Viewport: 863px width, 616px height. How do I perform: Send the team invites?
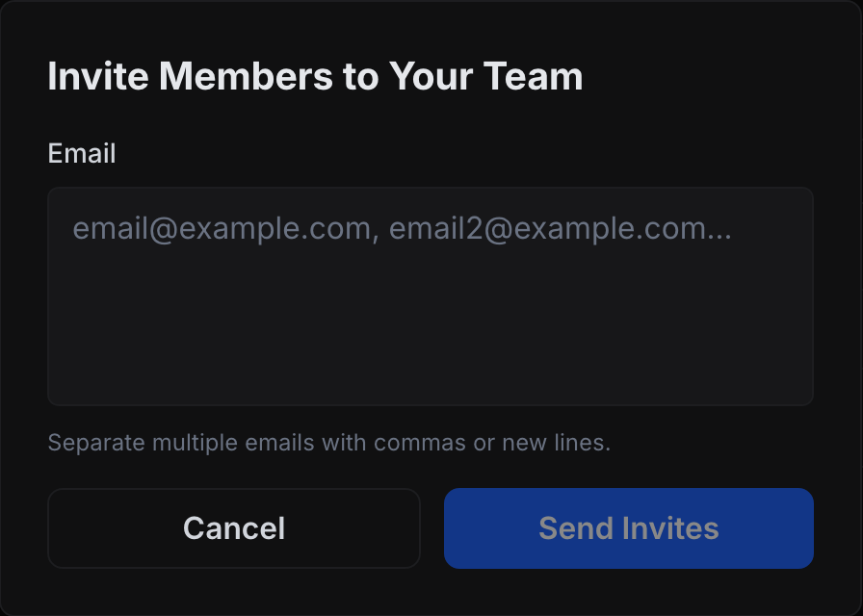coord(628,528)
